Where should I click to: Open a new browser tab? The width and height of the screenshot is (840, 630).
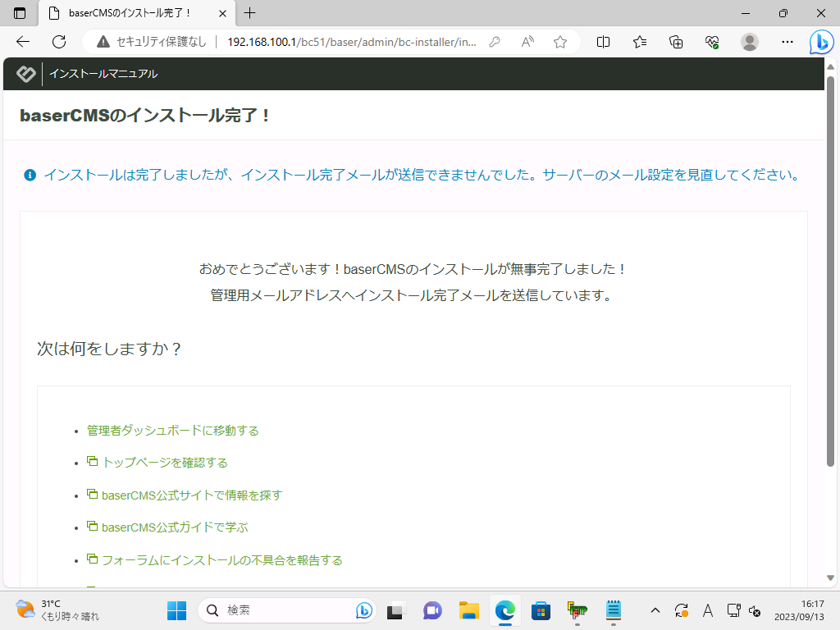250,13
